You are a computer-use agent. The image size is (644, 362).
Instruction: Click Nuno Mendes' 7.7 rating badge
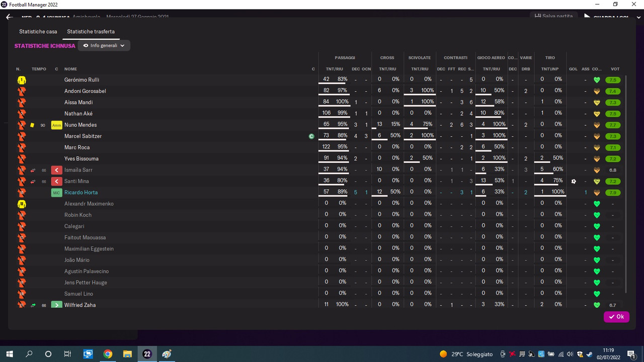613,125
